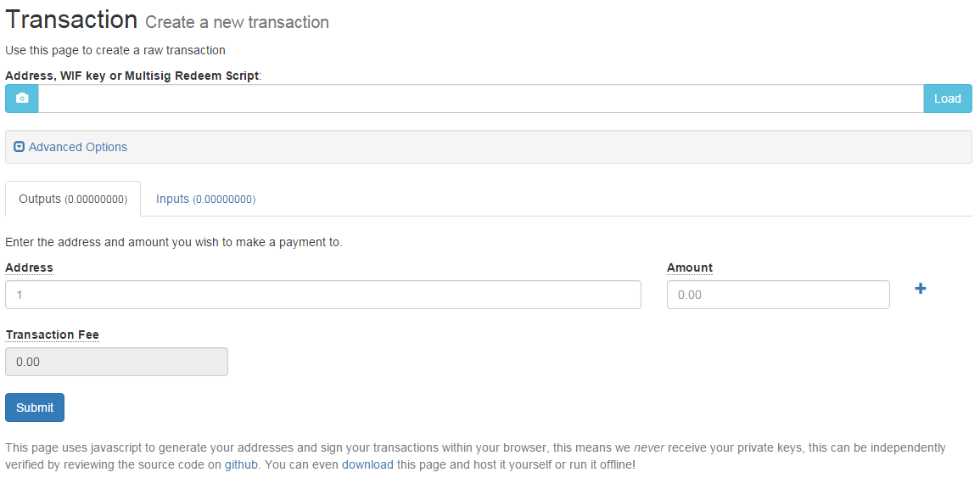The height and width of the screenshot is (495, 980).
Task: Load the entered WIF key
Action: point(947,98)
